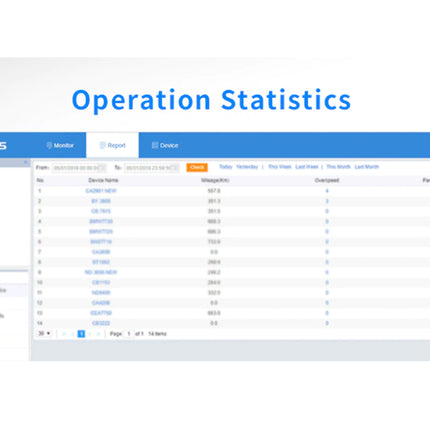Click the Page number input box

click(x=129, y=334)
